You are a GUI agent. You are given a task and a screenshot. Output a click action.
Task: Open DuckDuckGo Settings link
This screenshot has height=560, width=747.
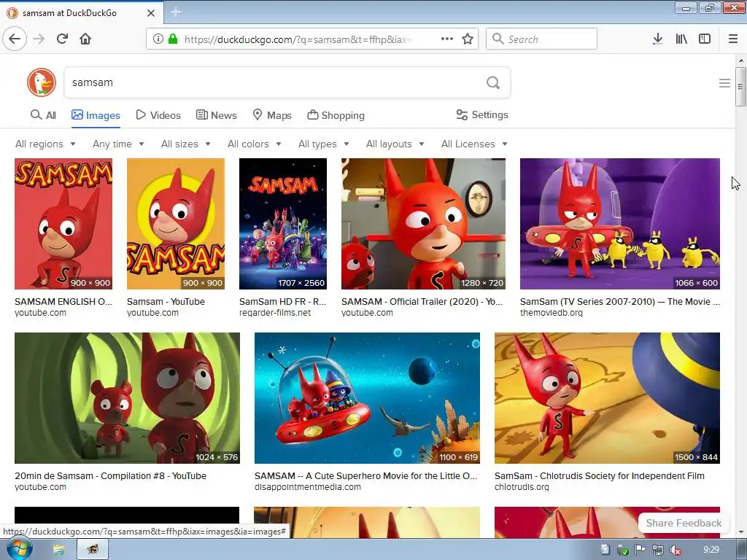[482, 114]
